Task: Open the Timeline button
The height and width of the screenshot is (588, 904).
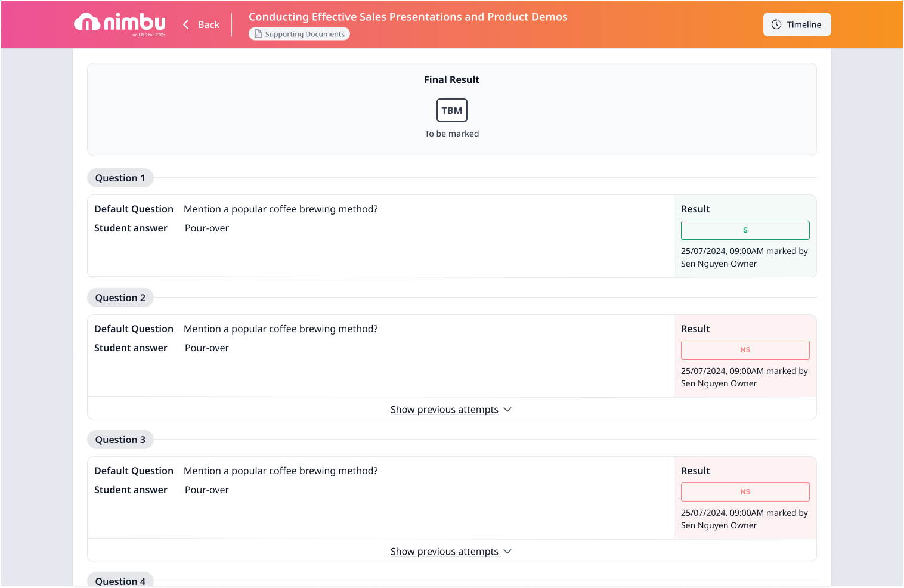Action: pos(797,24)
